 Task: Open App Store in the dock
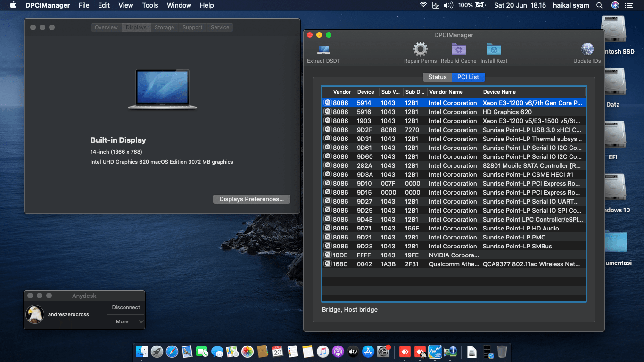pyautogui.click(x=368, y=351)
